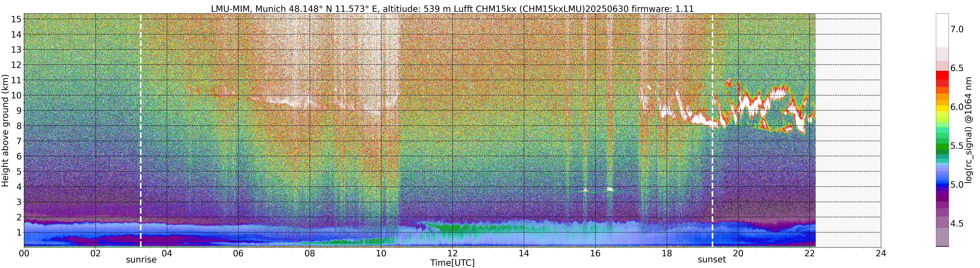Select colorbar tick label '6.5'
The height and width of the screenshot is (268, 980).
[x=957, y=68]
